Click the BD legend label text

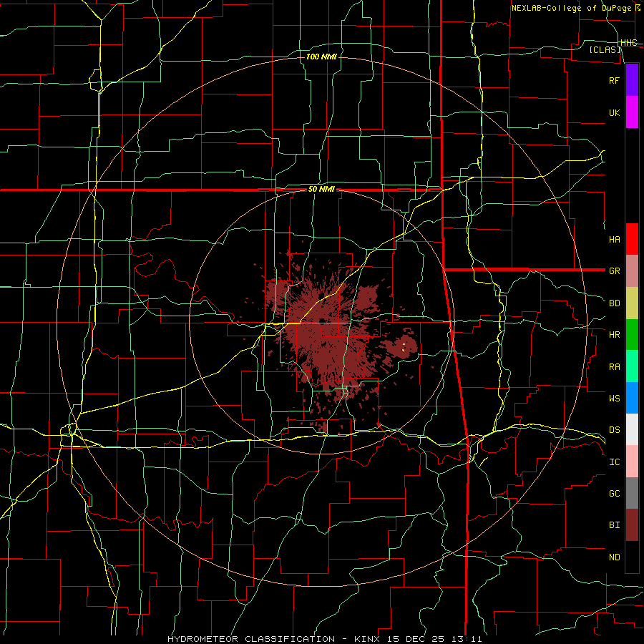tap(614, 303)
